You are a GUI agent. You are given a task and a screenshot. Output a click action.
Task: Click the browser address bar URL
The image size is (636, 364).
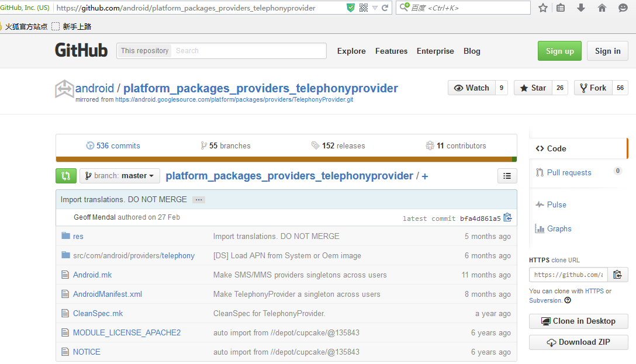click(186, 8)
